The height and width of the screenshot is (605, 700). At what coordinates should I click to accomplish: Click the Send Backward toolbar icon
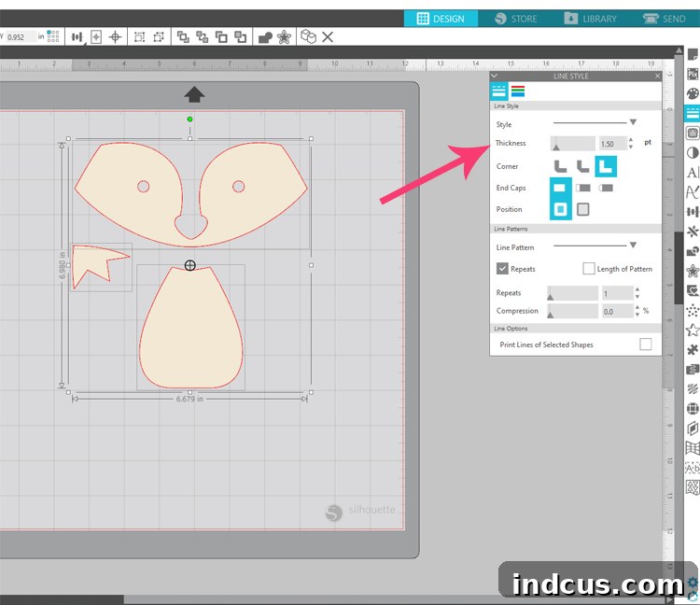[x=240, y=37]
